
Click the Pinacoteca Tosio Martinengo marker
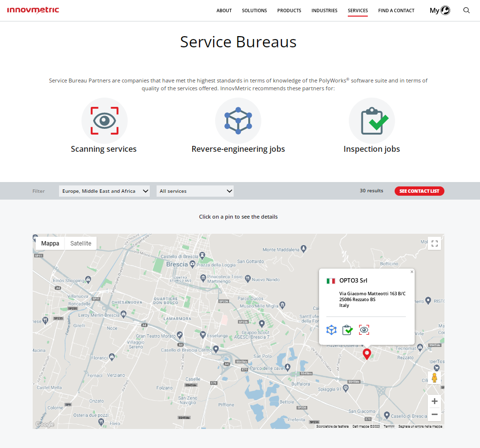pos(203,278)
